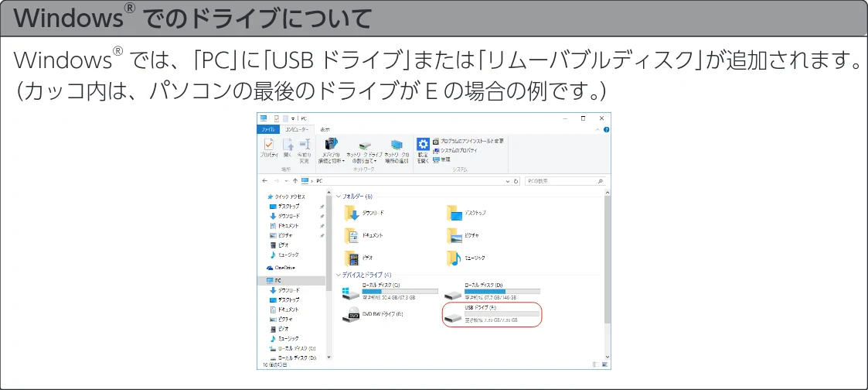Select クイック アクセス in the navigation pane
This screenshot has height=390, width=868.
(x=286, y=197)
